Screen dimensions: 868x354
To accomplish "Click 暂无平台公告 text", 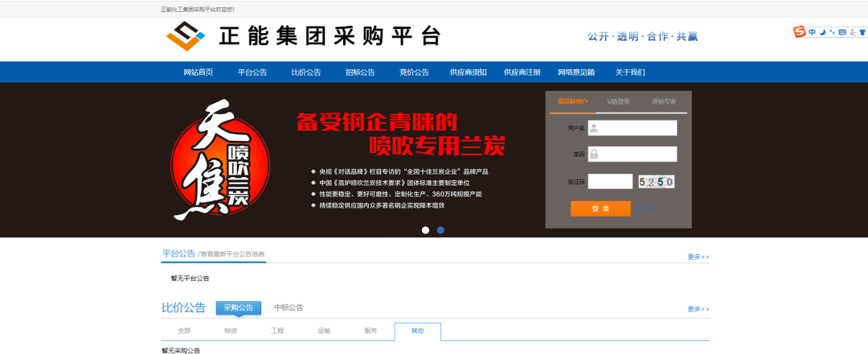I will point(190,278).
